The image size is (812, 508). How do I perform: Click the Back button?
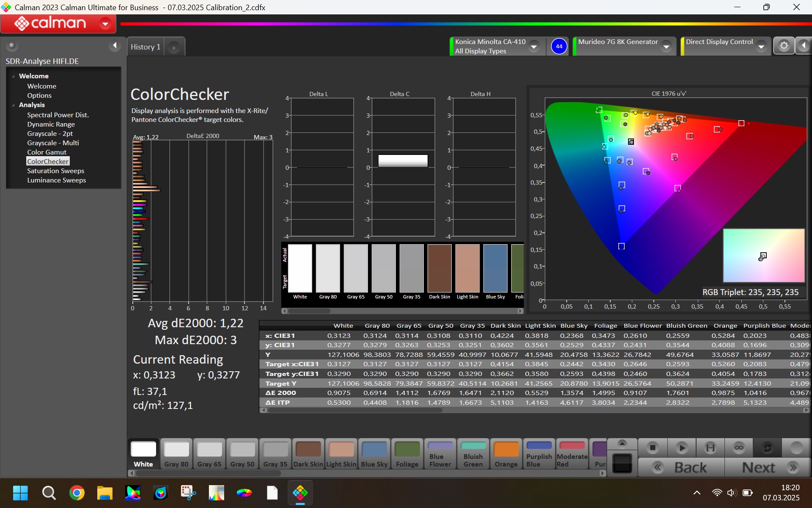click(690, 467)
